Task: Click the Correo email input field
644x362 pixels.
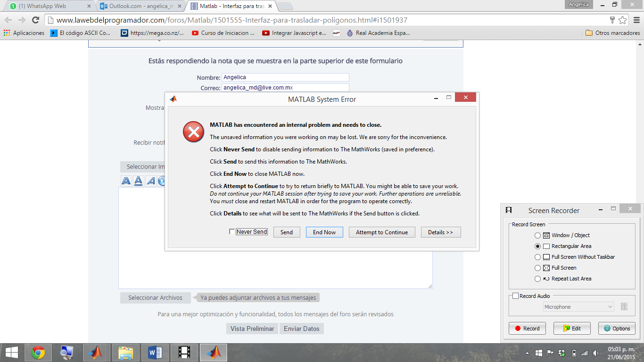Action: pyautogui.click(x=285, y=88)
